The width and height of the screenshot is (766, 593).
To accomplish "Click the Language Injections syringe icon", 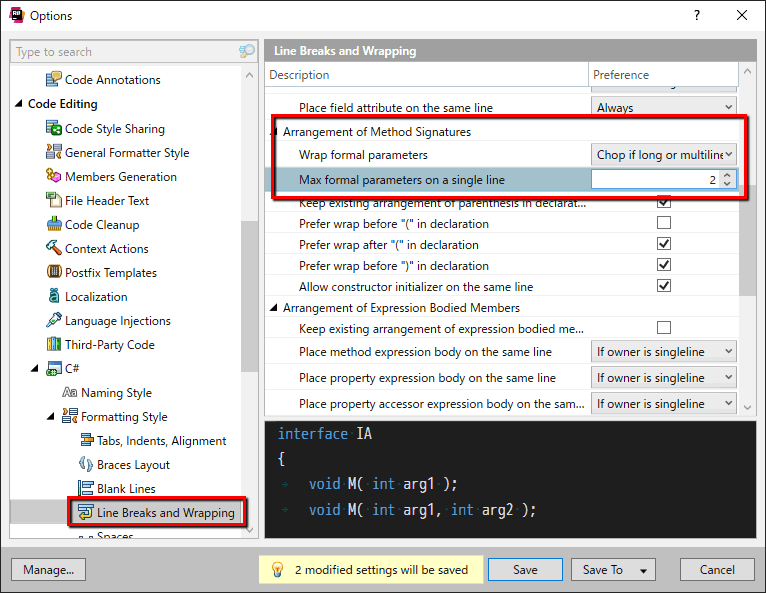I will pyautogui.click(x=53, y=320).
